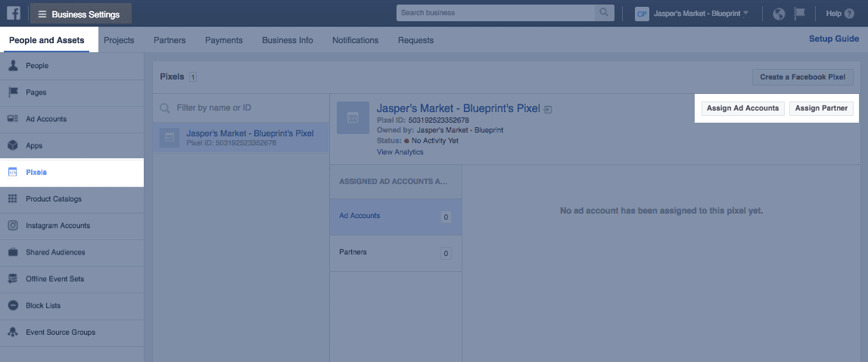Select the Partners assigned section row
Viewport: 868px width, 362px height.
[395, 252]
